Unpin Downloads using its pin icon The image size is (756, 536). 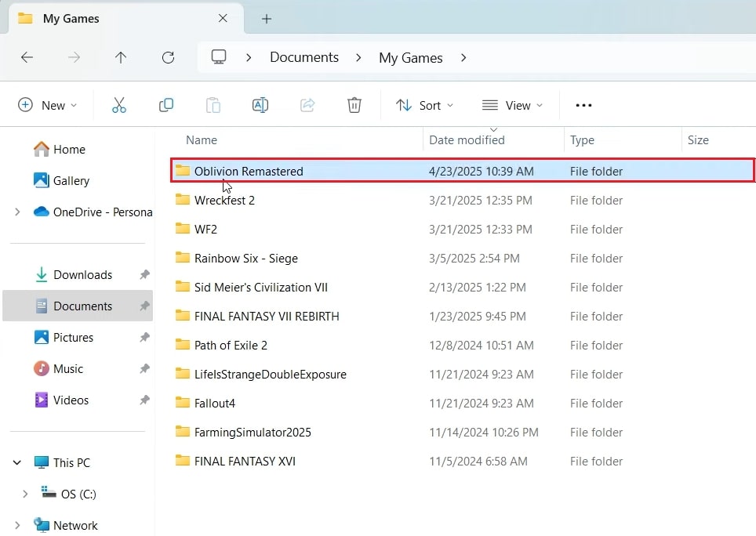click(144, 274)
